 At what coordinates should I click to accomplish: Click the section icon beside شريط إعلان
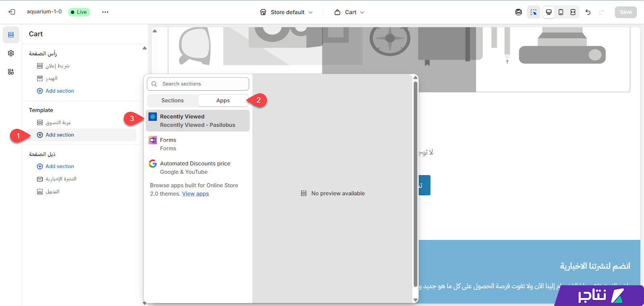40,66
